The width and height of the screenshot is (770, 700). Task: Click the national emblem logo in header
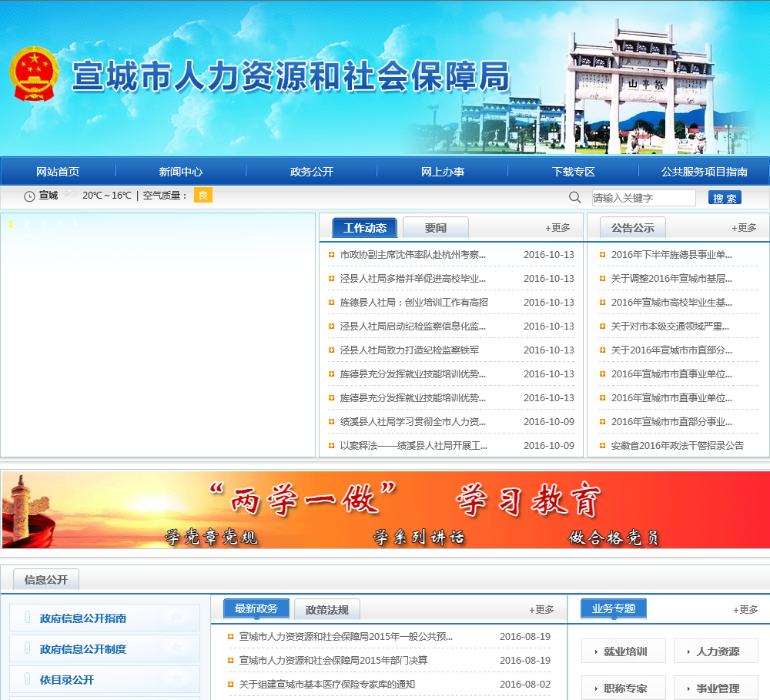coord(34,74)
